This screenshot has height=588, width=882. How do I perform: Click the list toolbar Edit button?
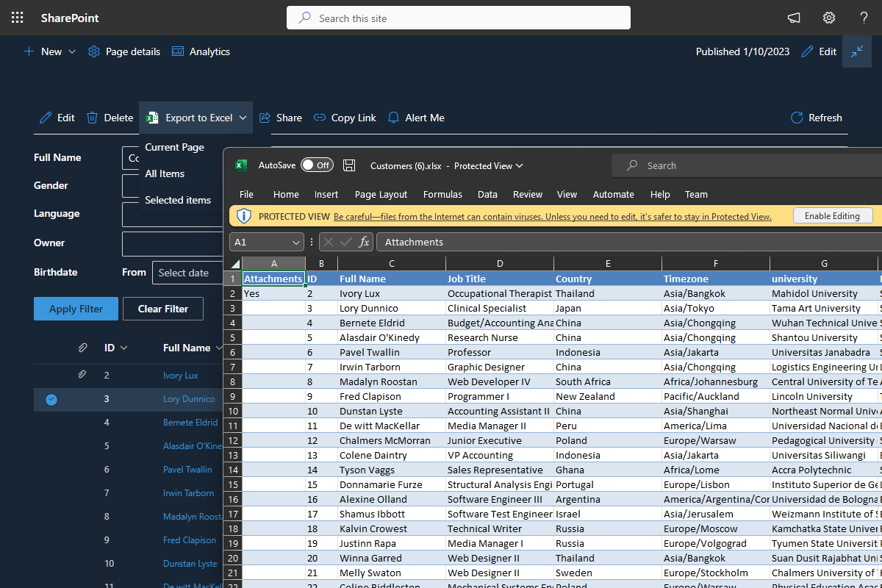57,118
